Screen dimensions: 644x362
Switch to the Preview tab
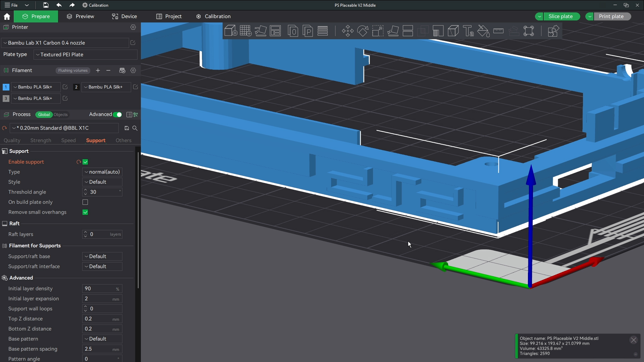click(80, 16)
